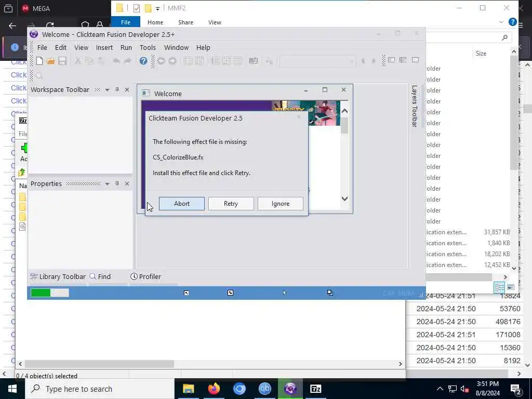Click the Open file folder icon in Fusion
The height and width of the screenshot is (399, 532).
tap(51, 61)
